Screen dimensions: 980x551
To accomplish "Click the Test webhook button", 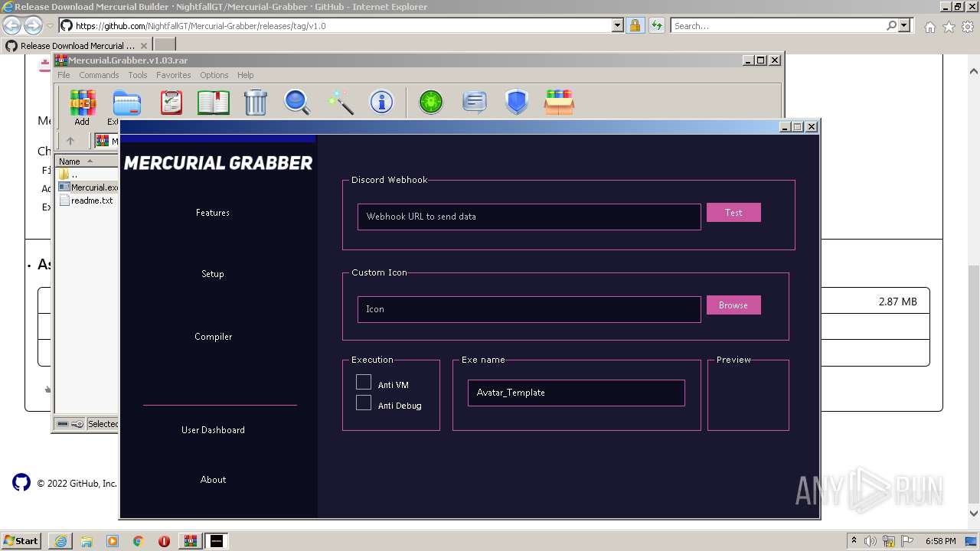I will (733, 213).
